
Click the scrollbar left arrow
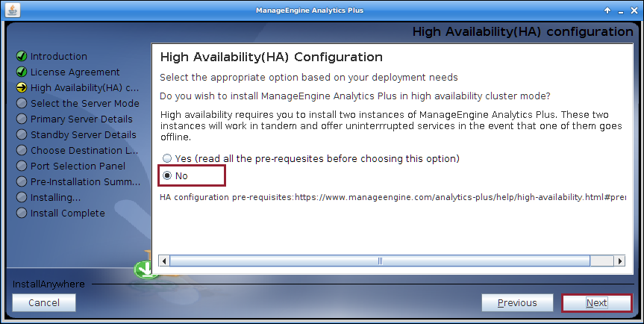[x=164, y=261]
